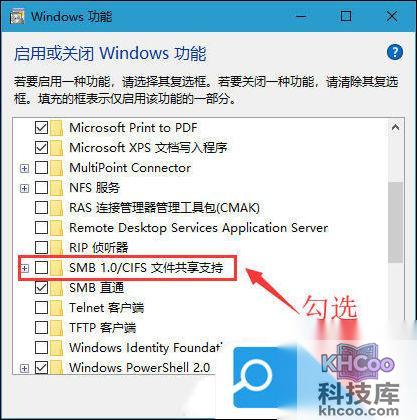Click the Windows Features title bar icon
Image resolution: width=417 pixels, height=420 pixels.
17,17
